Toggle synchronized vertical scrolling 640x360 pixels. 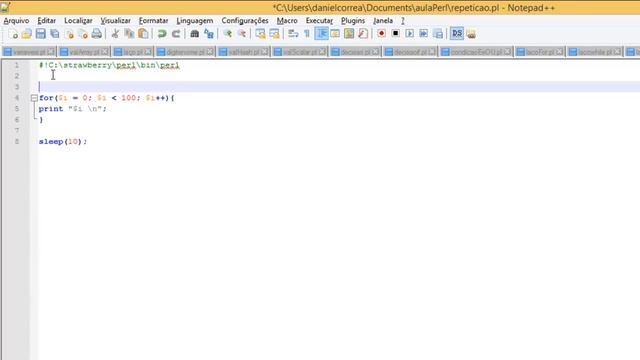(260, 34)
